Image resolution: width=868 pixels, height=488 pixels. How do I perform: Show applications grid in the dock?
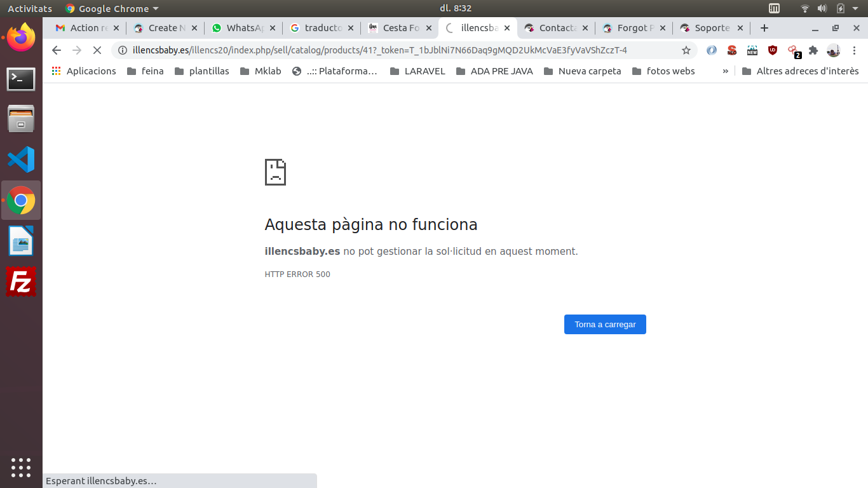pos(21,467)
